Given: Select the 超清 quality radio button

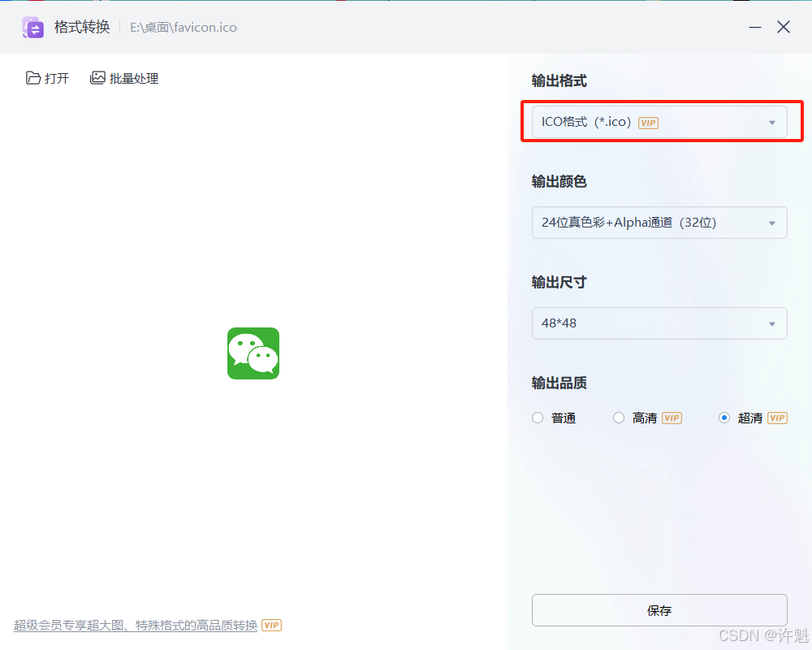Looking at the screenshot, I should (724, 418).
